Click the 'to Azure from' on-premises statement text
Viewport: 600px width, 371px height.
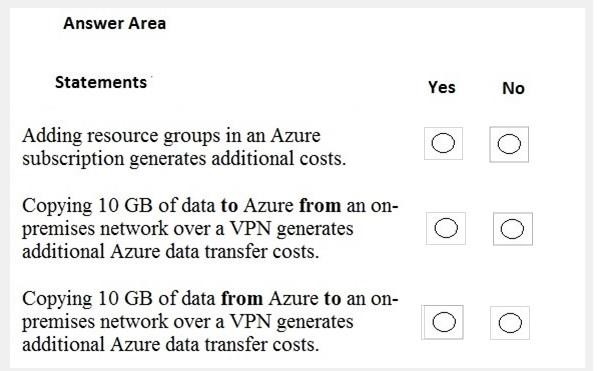coord(210,228)
